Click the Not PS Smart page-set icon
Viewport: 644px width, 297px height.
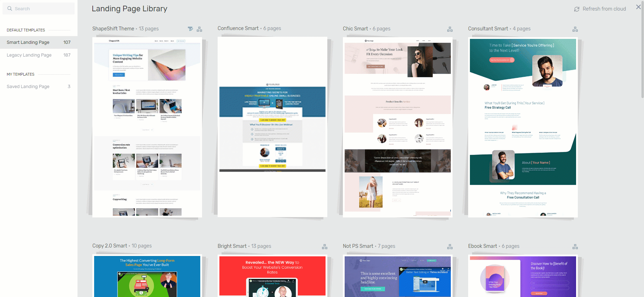coord(450,246)
